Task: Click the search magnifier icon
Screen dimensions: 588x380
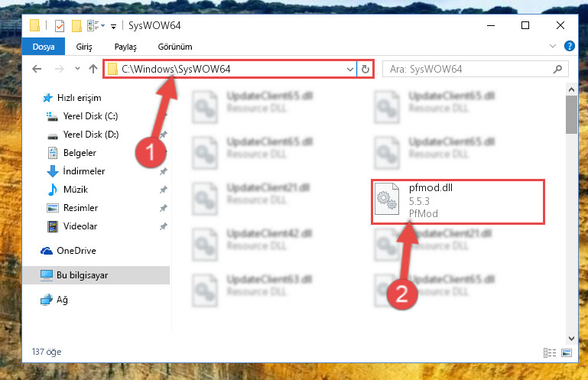Action: pos(557,69)
